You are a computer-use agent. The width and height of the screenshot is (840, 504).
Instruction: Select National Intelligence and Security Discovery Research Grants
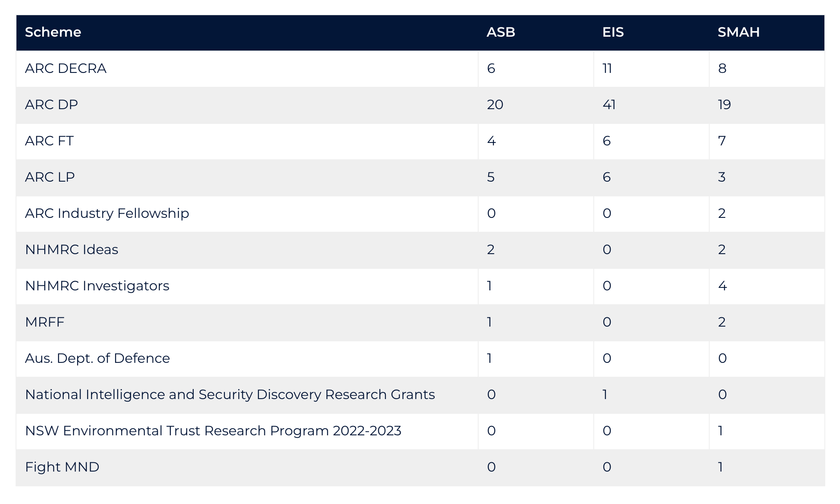230,394
